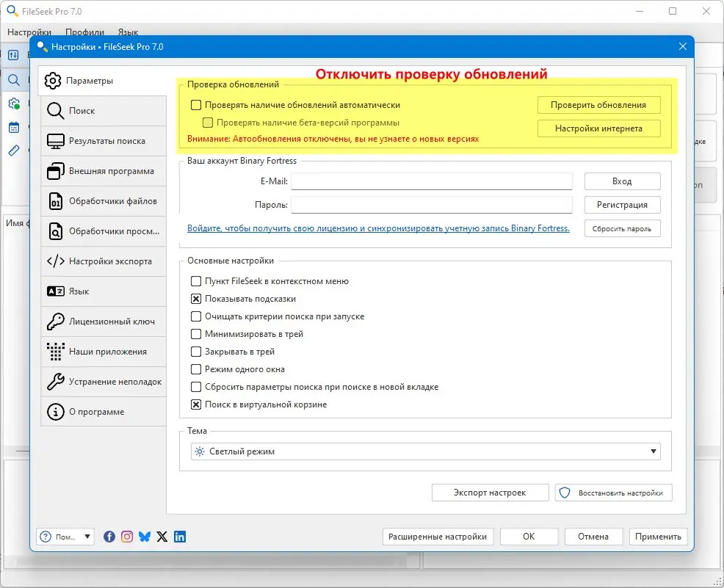
Task: Open Настройки menu in main window
Action: 29,32
